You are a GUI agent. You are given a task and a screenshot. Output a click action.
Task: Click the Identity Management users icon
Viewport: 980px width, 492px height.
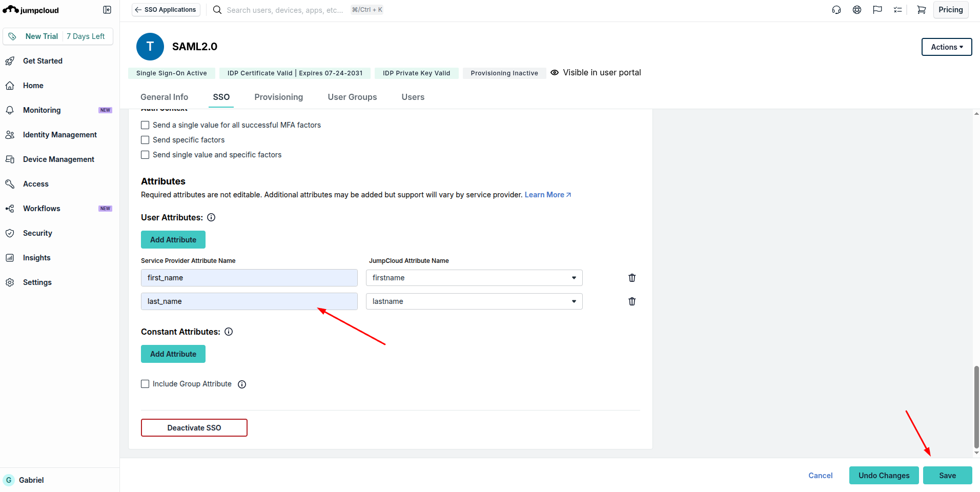coord(10,135)
